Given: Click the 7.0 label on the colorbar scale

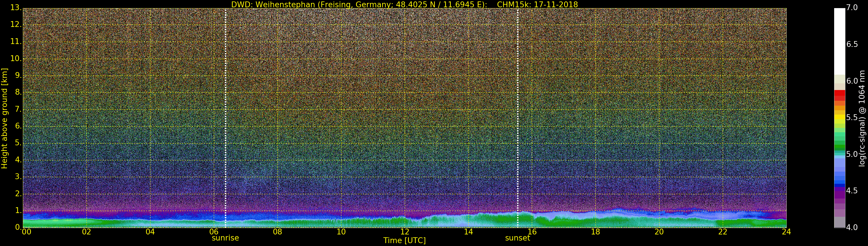Looking at the screenshot, I should (x=852, y=8).
